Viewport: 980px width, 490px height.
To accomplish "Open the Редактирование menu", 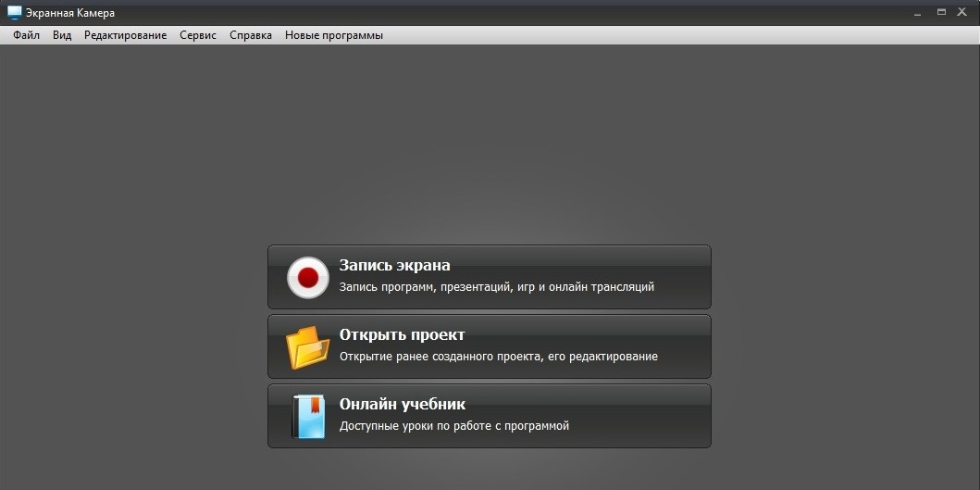I will click(126, 35).
